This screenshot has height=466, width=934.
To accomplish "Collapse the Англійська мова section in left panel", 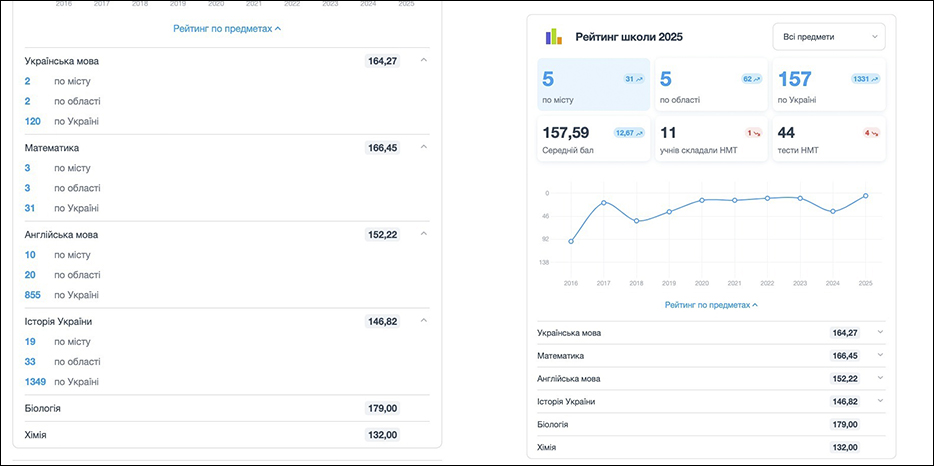I will tap(424, 234).
